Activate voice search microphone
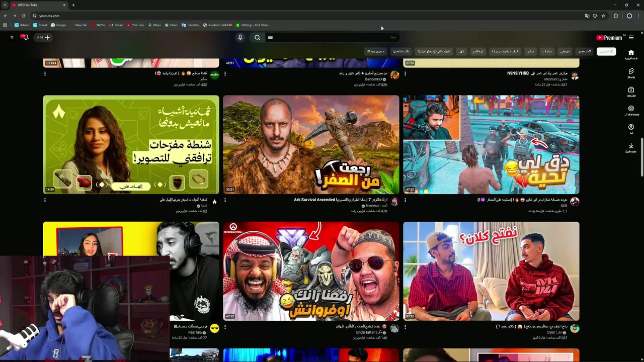 tap(240, 37)
